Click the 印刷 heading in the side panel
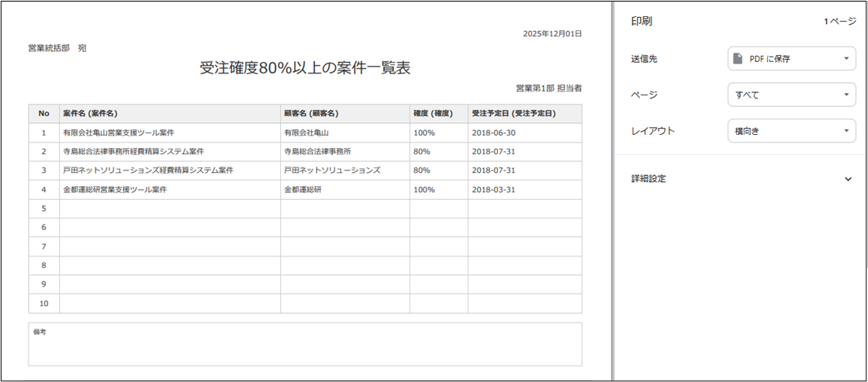The width and height of the screenshot is (868, 382). (641, 22)
